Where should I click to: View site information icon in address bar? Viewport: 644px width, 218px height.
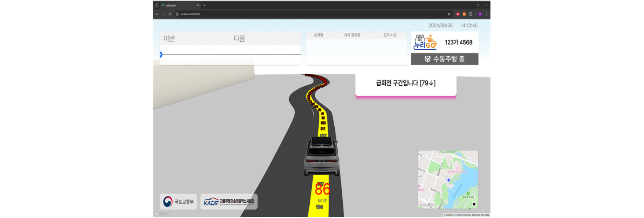coord(177,14)
